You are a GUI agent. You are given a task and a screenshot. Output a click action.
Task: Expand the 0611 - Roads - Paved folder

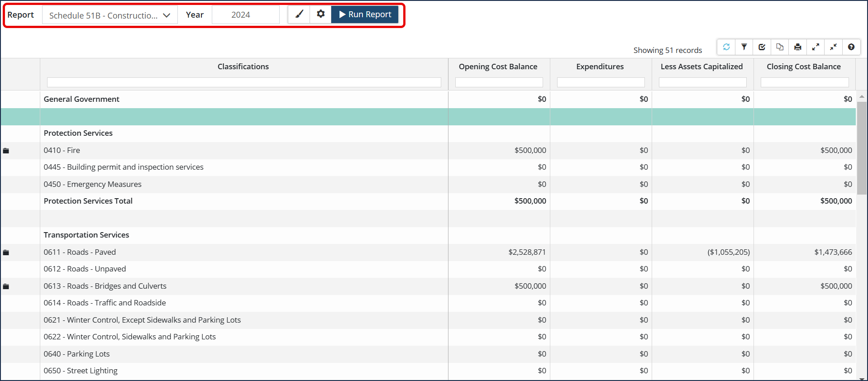click(6, 252)
